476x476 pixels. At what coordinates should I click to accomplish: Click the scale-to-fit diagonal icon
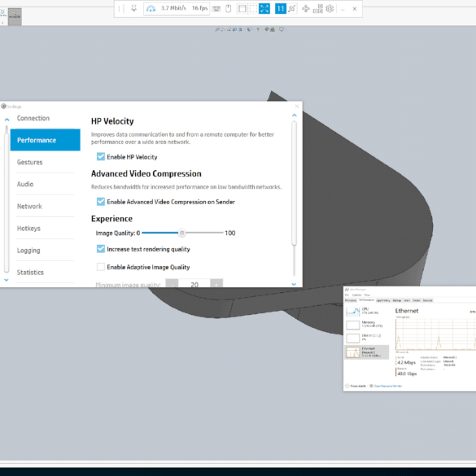click(292, 8)
